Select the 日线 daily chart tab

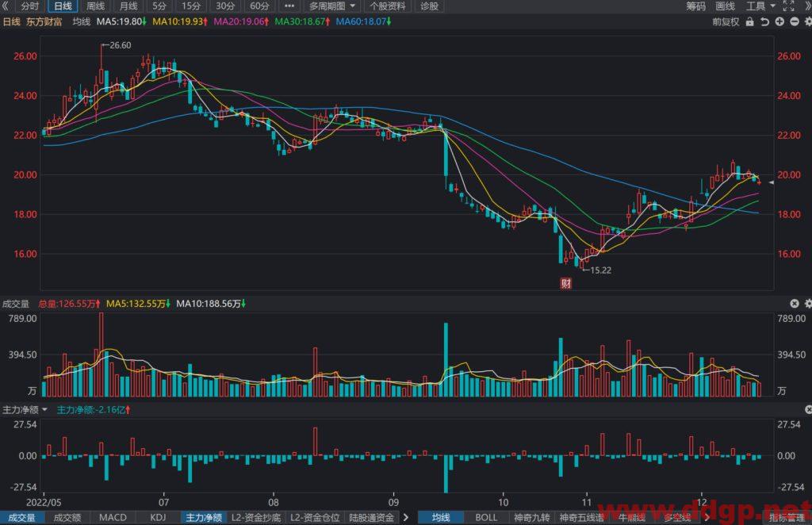[63, 6]
